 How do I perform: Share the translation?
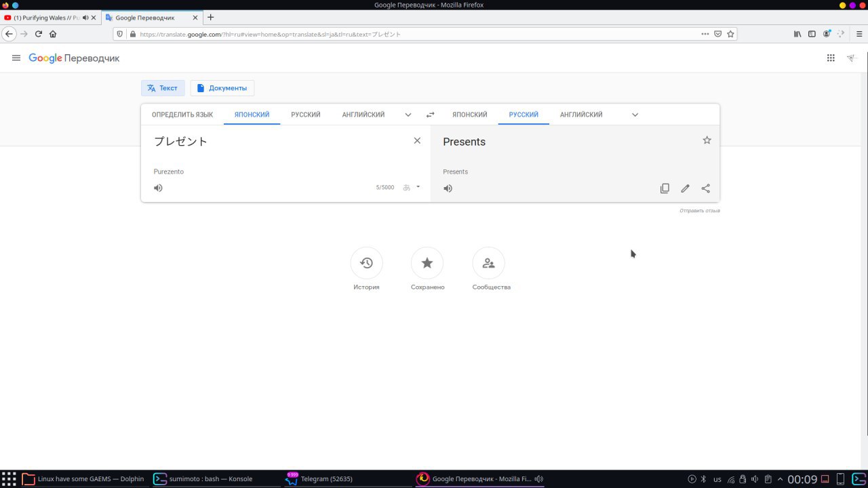(x=706, y=188)
